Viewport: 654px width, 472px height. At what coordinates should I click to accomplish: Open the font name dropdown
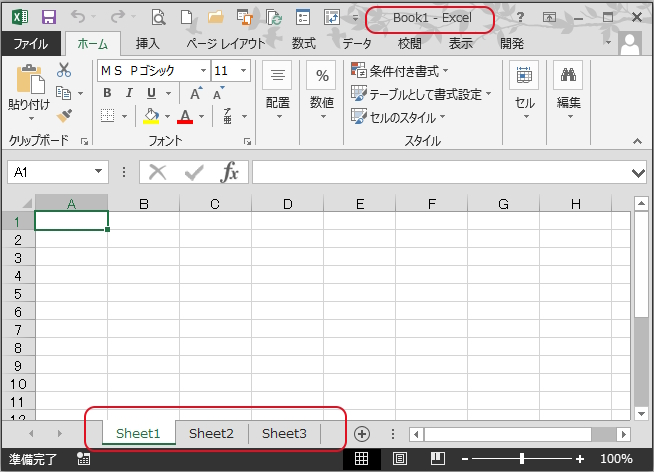[x=203, y=70]
